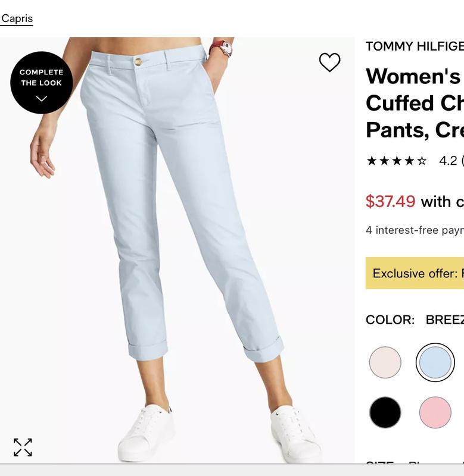Click the Women's Cuffed Chino product title
Viewport: 464px width, 476px height.
pos(415,103)
